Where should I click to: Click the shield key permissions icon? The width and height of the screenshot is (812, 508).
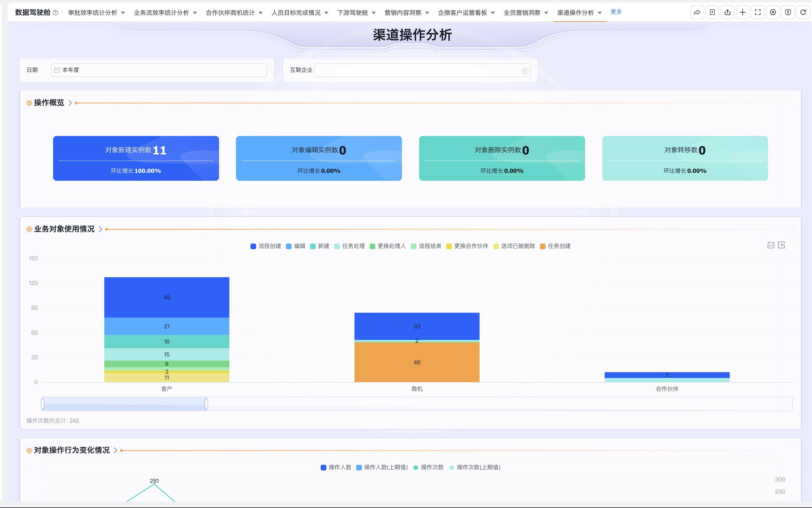(x=788, y=12)
